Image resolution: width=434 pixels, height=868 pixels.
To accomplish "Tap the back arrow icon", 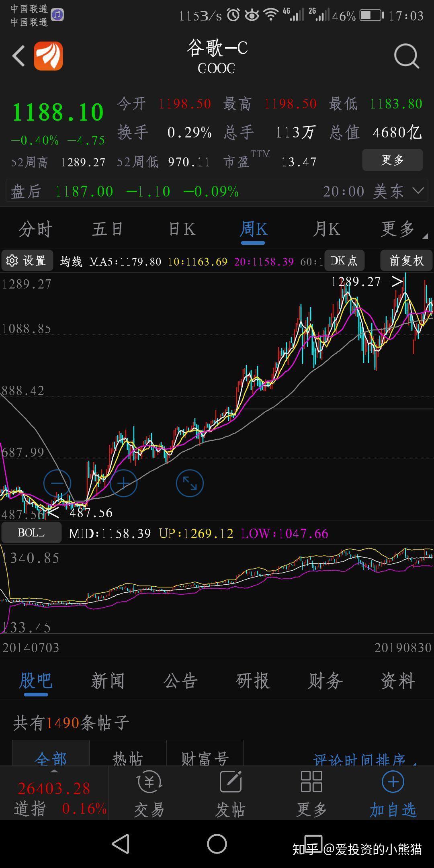I will click(x=19, y=56).
